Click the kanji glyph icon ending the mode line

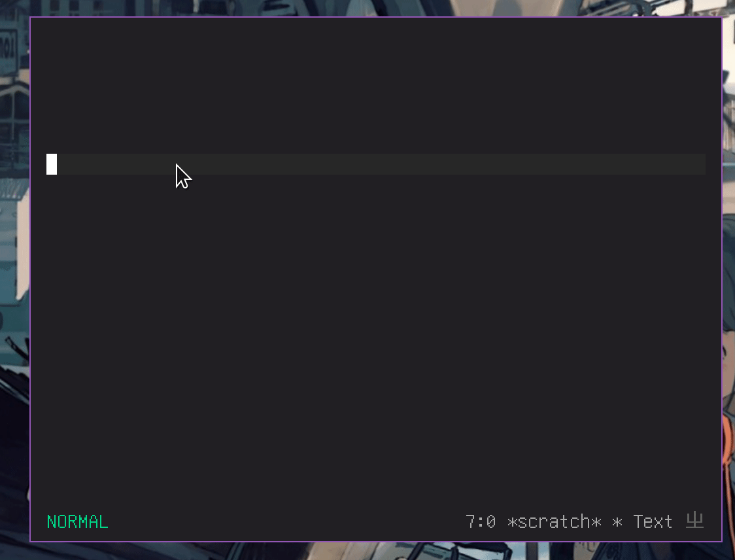[x=694, y=521]
